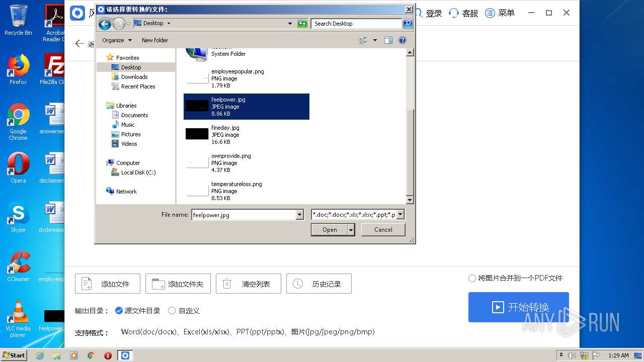Click file list scrollbar down arrow
The height and width of the screenshot is (362, 644).
click(410, 200)
